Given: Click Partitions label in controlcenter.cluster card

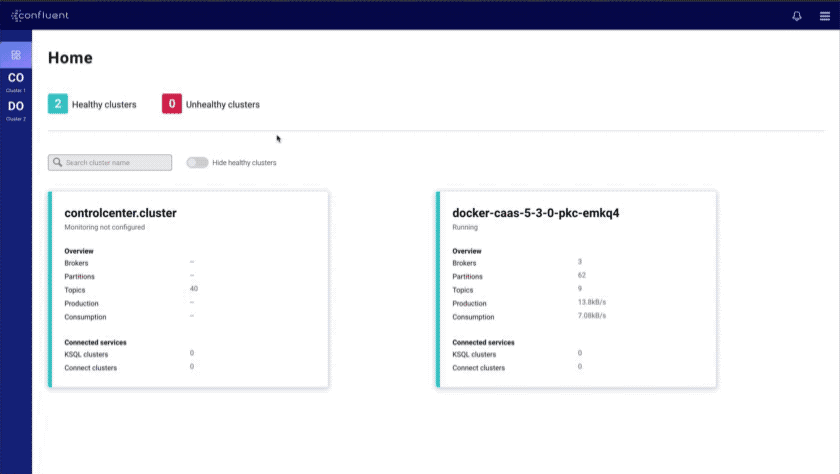Looking at the screenshot, I should point(79,276).
